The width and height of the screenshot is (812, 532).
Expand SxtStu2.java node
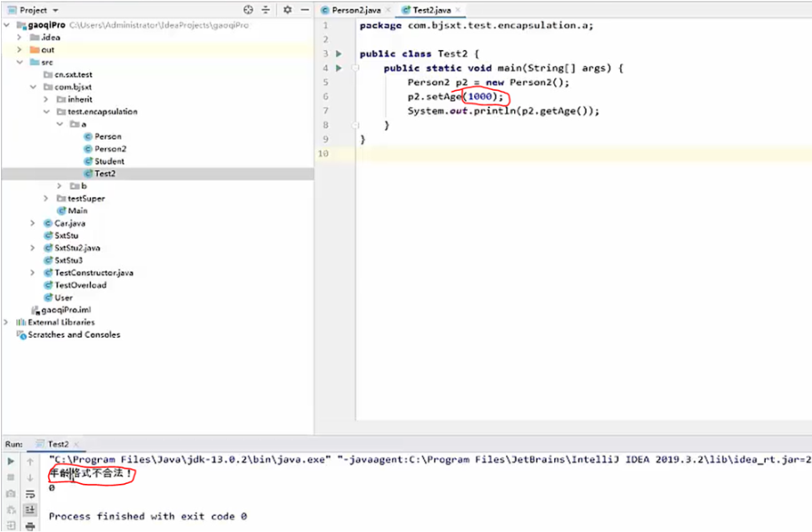pos(33,248)
